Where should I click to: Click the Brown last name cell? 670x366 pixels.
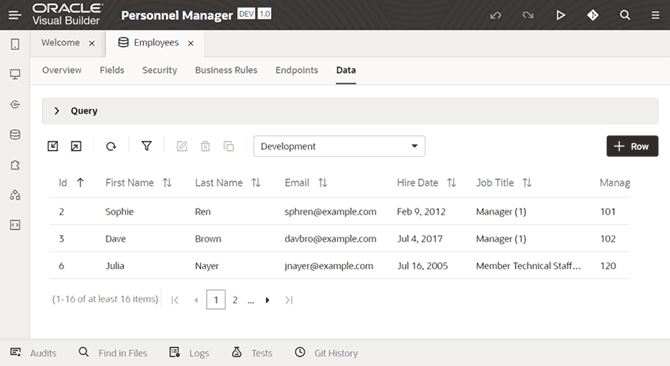click(x=208, y=239)
